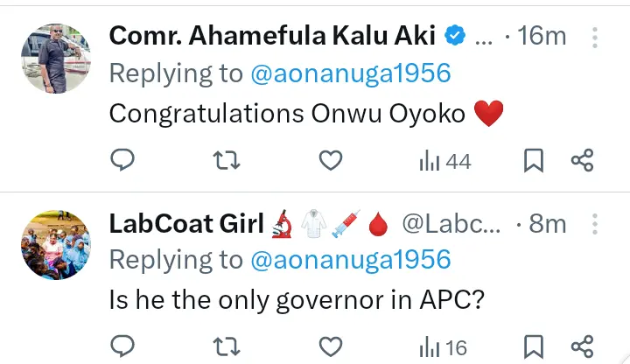Image resolution: width=630 pixels, height=364 pixels.
Task: Open LabCoat Girl's profile picture
Action: tap(56, 245)
